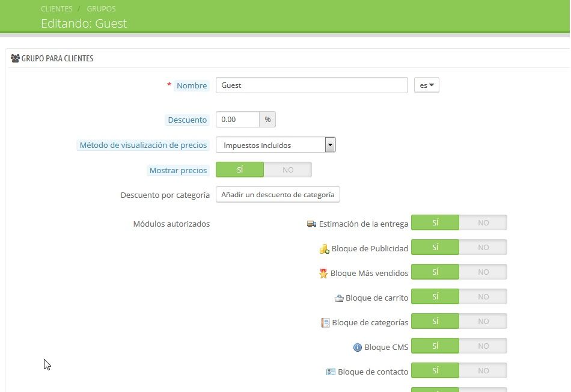Screen dimensions: 571x392
Task: Go to Grupos breadcrumb
Action: 101,9
